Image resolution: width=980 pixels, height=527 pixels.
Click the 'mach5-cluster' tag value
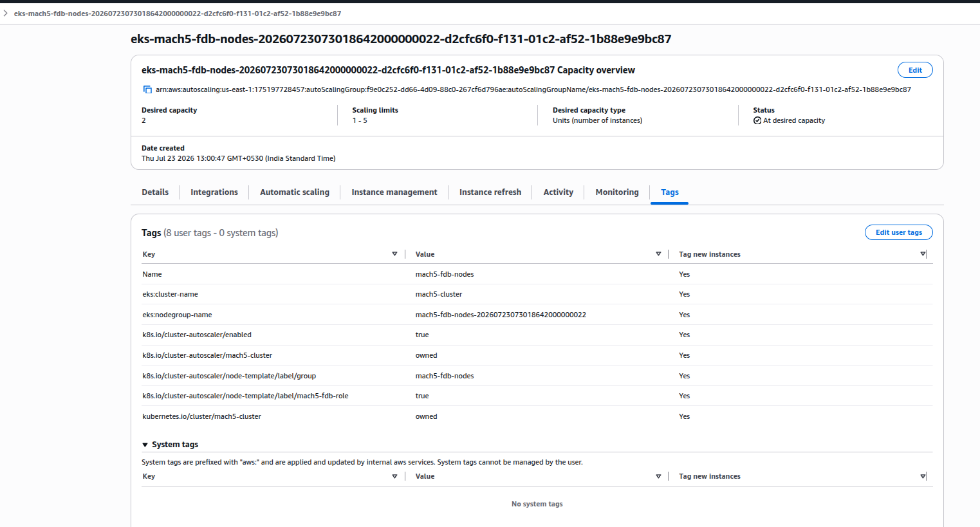coord(439,294)
